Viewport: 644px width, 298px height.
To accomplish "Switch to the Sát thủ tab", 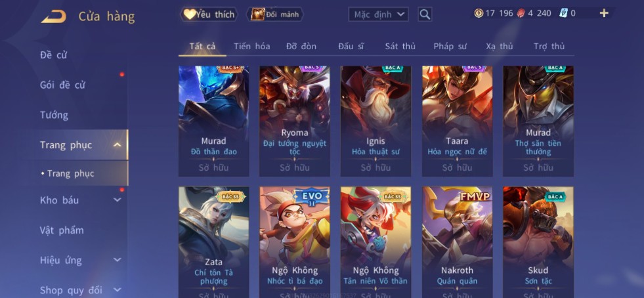I will point(400,47).
